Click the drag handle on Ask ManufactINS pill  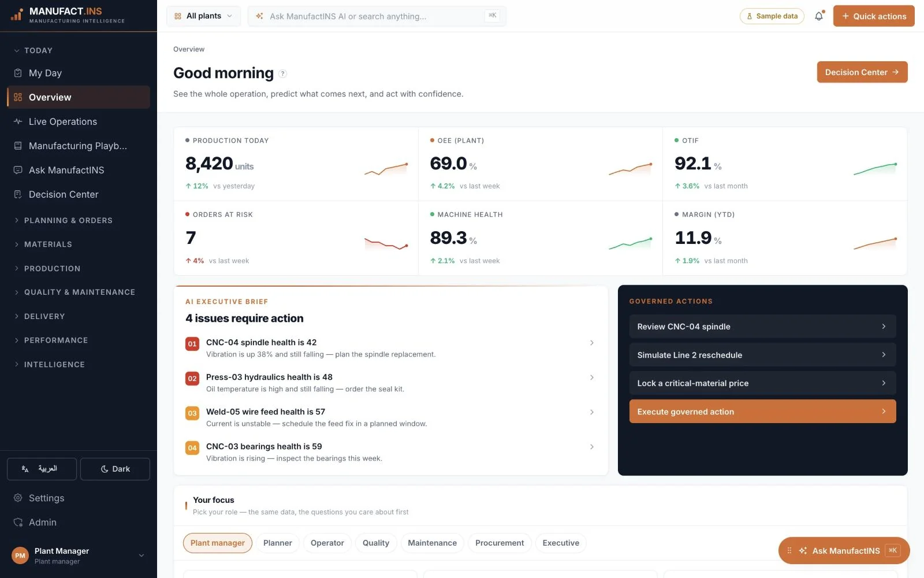click(x=789, y=551)
